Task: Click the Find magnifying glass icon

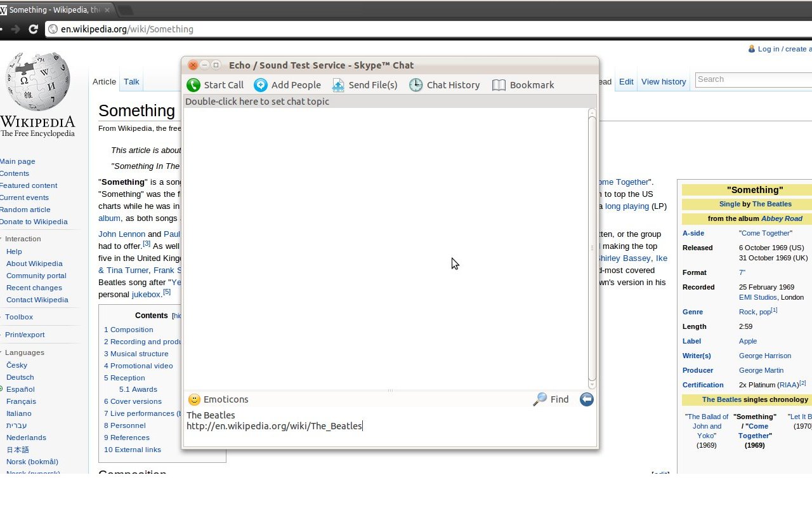Action: 540,399
